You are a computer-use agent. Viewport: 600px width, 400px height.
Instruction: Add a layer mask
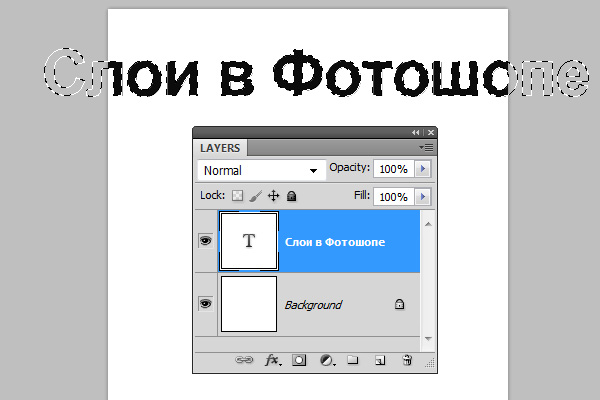point(299,360)
